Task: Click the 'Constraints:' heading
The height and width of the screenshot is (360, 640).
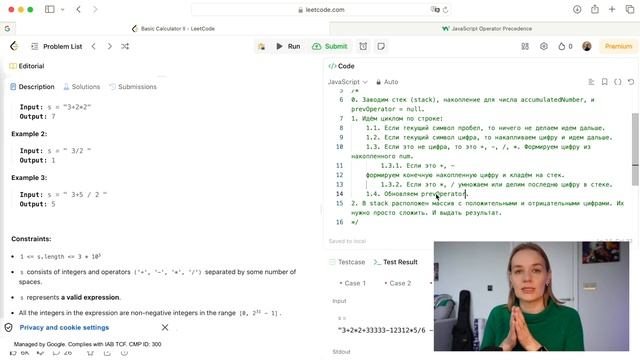Action: click(31, 239)
